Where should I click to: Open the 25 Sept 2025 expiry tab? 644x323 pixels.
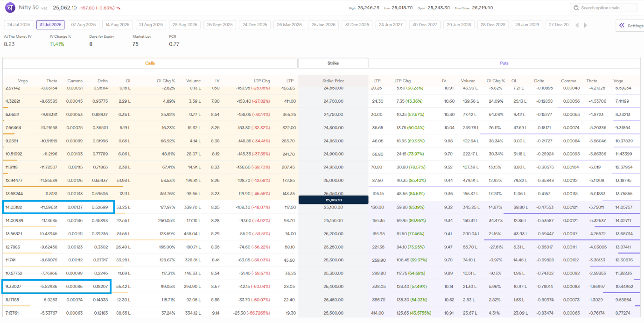click(x=219, y=25)
